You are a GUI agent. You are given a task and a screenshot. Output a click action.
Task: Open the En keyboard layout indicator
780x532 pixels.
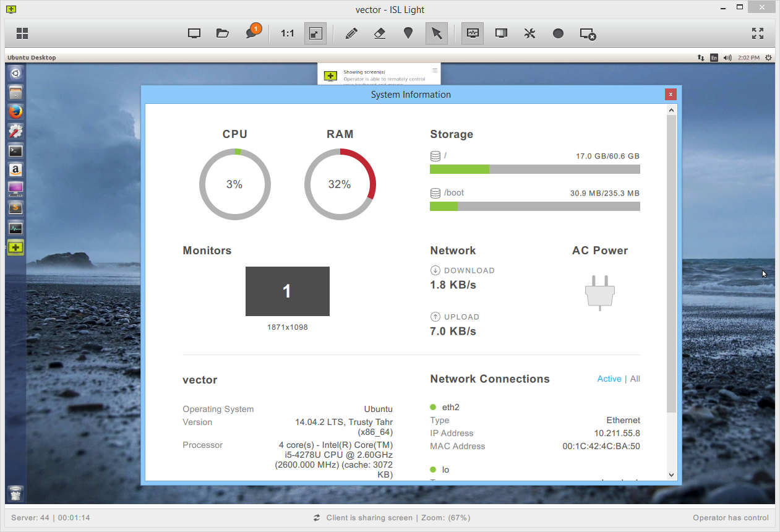[714, 58]
